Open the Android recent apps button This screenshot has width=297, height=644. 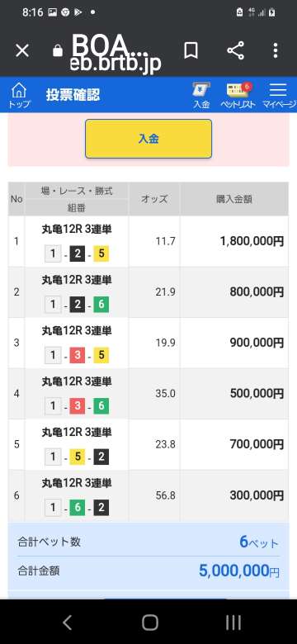233,623
